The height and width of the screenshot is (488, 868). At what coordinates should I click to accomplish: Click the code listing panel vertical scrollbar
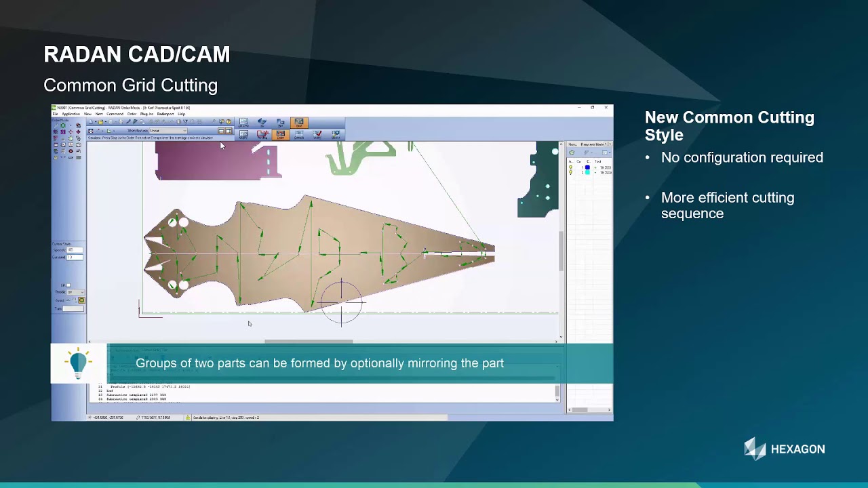click(557, 391)
